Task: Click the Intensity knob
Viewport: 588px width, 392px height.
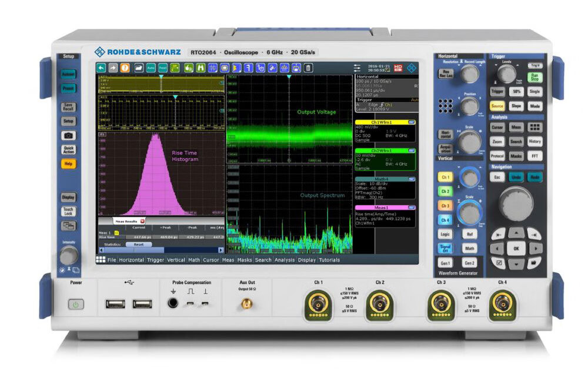Action: coord(69,254)
